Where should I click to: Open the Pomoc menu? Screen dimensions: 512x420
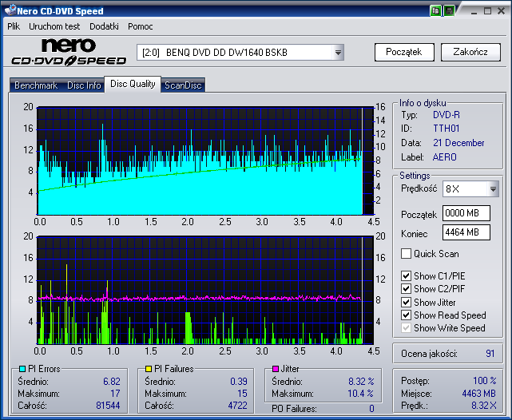[141, 26]
